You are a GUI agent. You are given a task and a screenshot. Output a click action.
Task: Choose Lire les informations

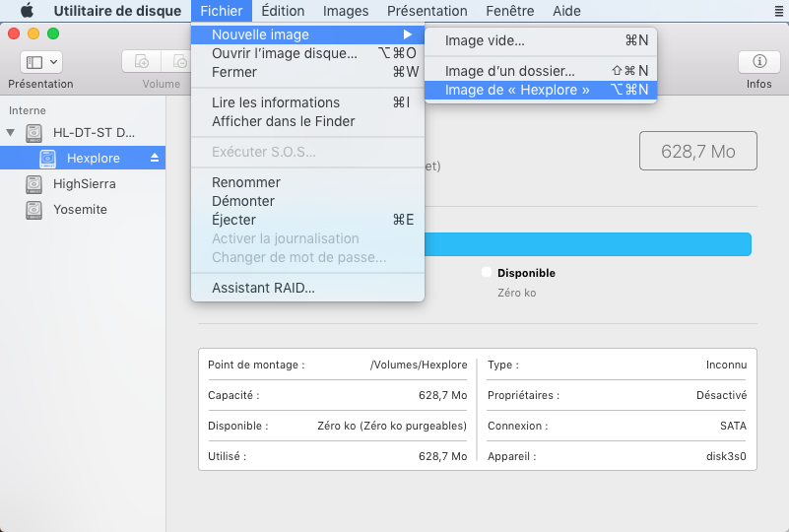point(307,102)
